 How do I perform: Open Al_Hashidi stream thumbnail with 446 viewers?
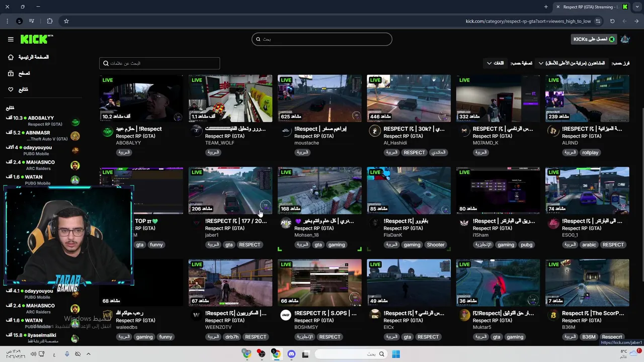pyautogui.click(x=409, y=99)
